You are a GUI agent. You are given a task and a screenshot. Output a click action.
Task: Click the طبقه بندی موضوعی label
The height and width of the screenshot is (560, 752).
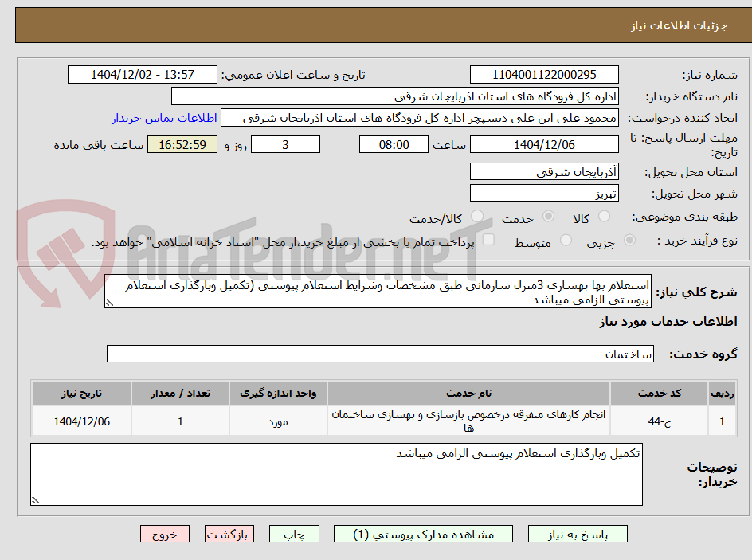pyautogui.click(x=685, y=217)
